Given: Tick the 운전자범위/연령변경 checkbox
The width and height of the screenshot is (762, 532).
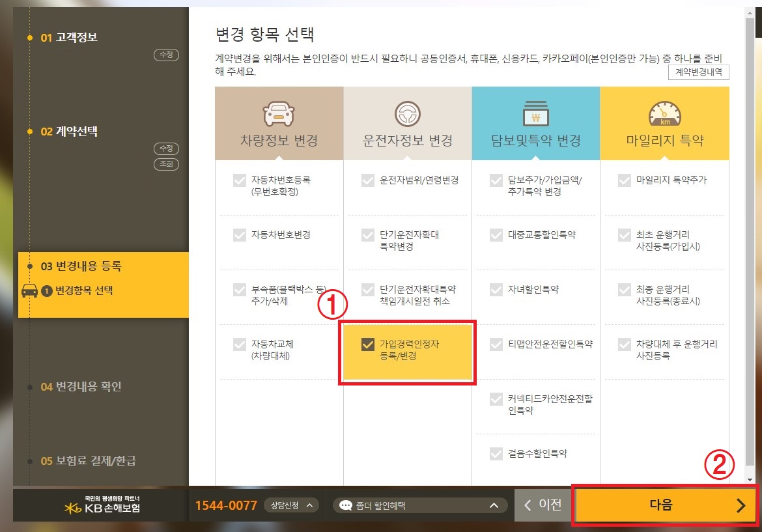Looking at the screenshot, I should click(368, 180).
